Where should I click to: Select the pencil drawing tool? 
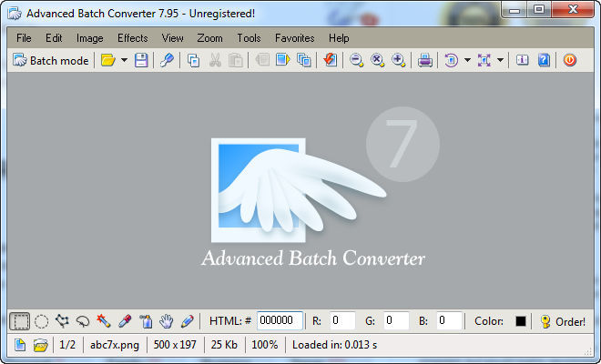(187, 321)
